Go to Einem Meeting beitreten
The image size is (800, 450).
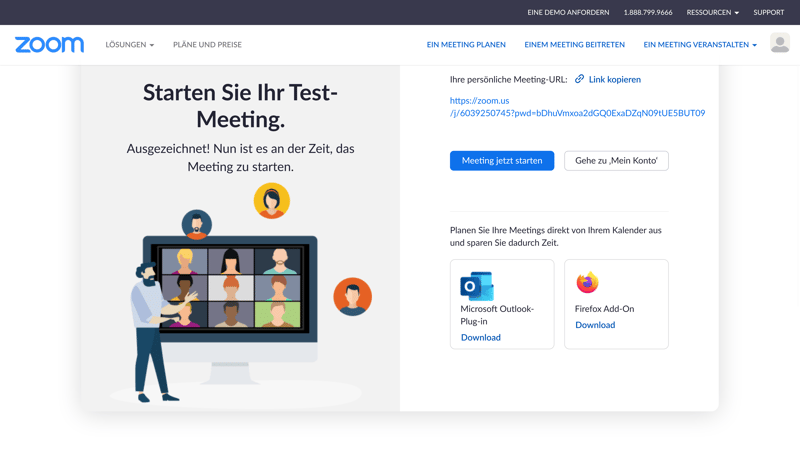point(574,45)
